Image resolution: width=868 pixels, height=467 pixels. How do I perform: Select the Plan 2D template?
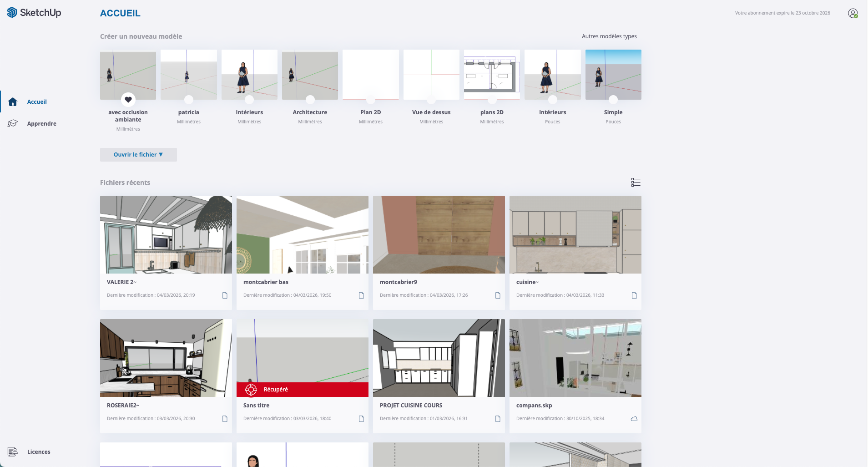(x=370, y=75)
